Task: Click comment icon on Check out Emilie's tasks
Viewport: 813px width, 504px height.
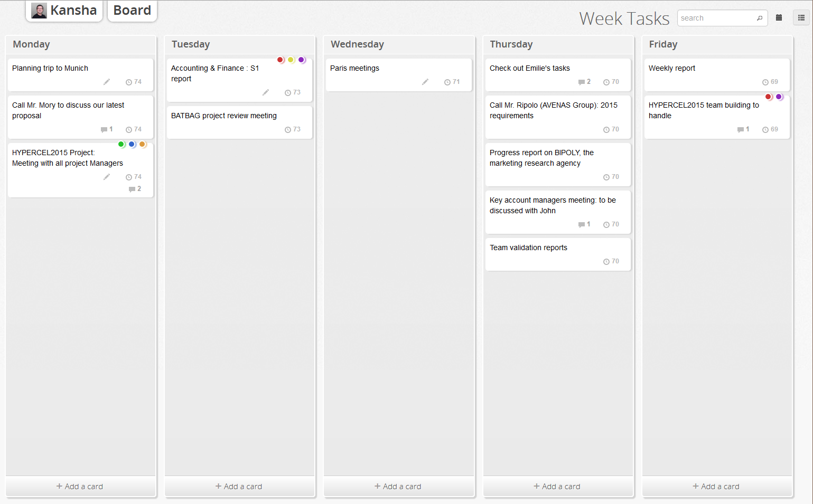Action: point(582,82)
